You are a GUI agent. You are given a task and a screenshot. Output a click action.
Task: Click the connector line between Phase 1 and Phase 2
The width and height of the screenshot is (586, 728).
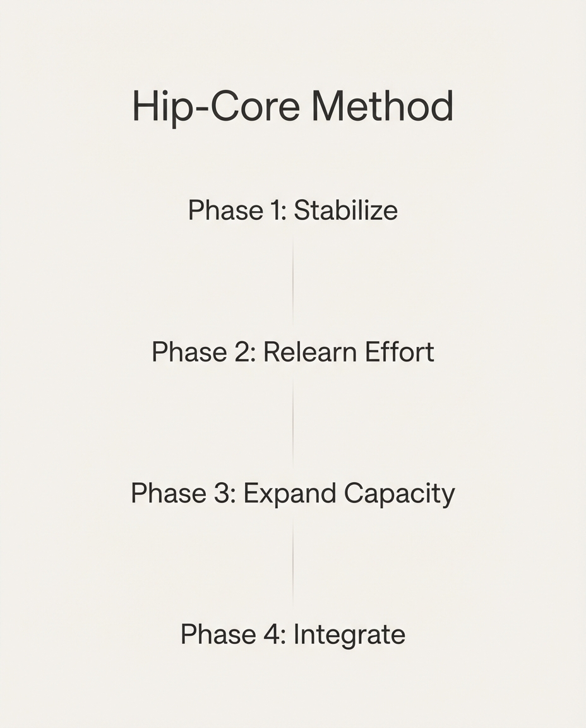pos(293,281)
